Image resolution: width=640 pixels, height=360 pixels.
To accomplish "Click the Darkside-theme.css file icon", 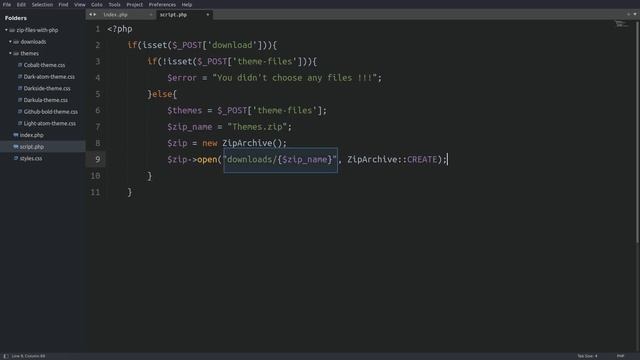I will tap(20, 88).
